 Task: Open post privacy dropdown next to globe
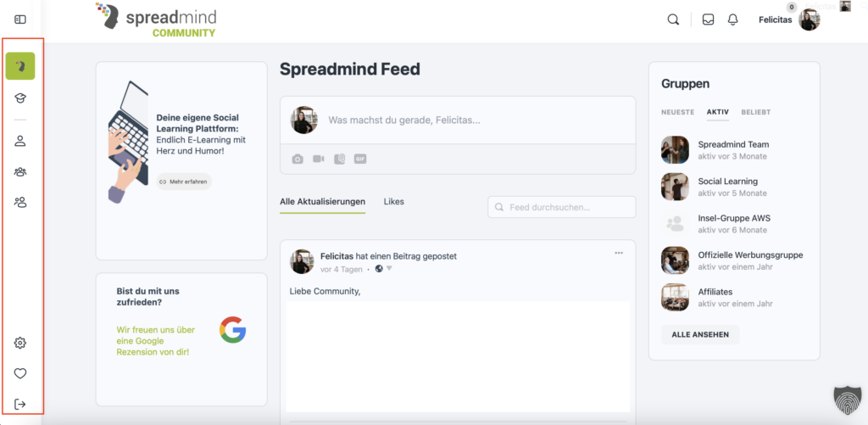pyautogui.click(x=389, y=269)
